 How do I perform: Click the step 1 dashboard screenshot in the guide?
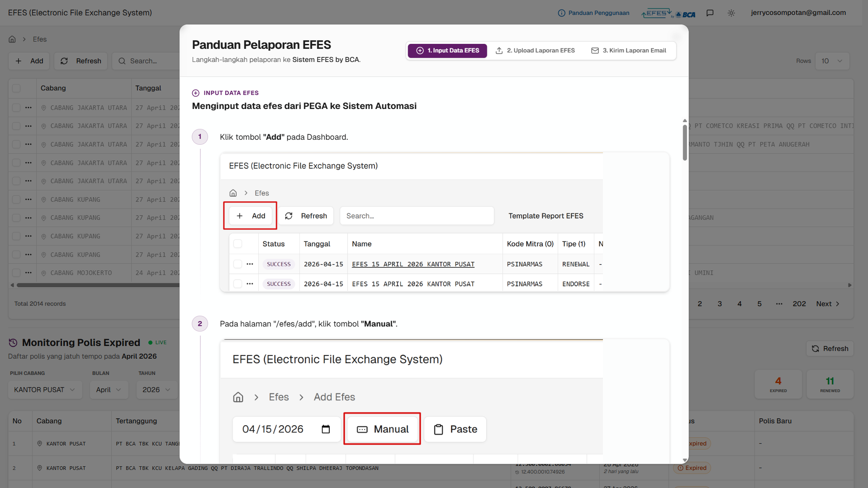tap(445, 222)
